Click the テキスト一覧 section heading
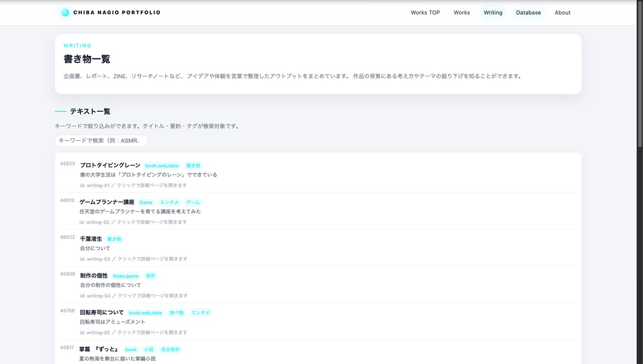 point(90,112)
